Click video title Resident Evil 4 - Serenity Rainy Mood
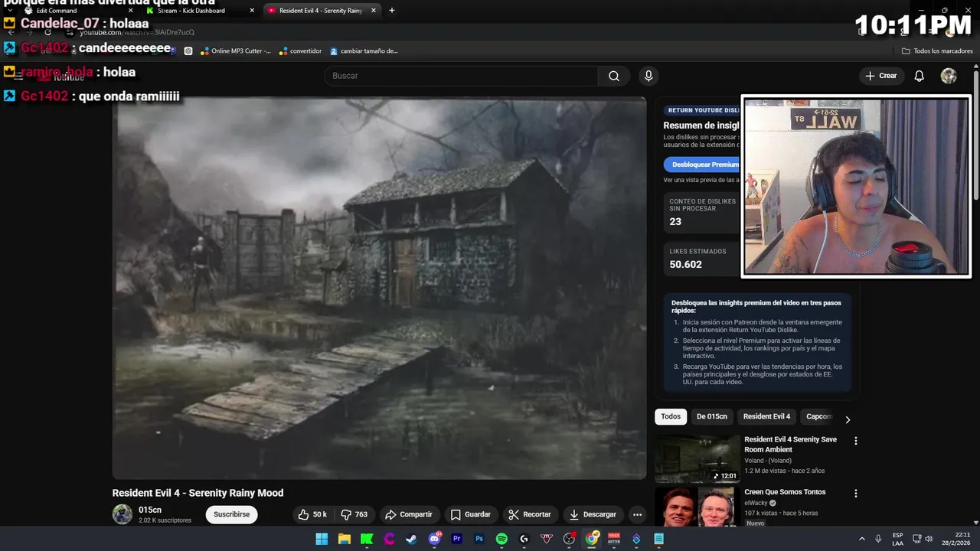The image size is (980, 551). 198,493
